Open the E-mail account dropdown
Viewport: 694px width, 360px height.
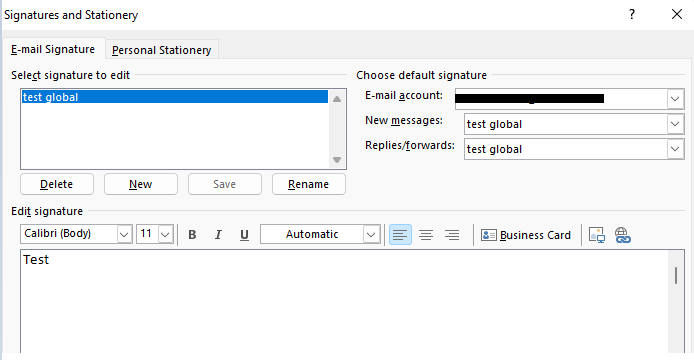[x=675, y=99]
